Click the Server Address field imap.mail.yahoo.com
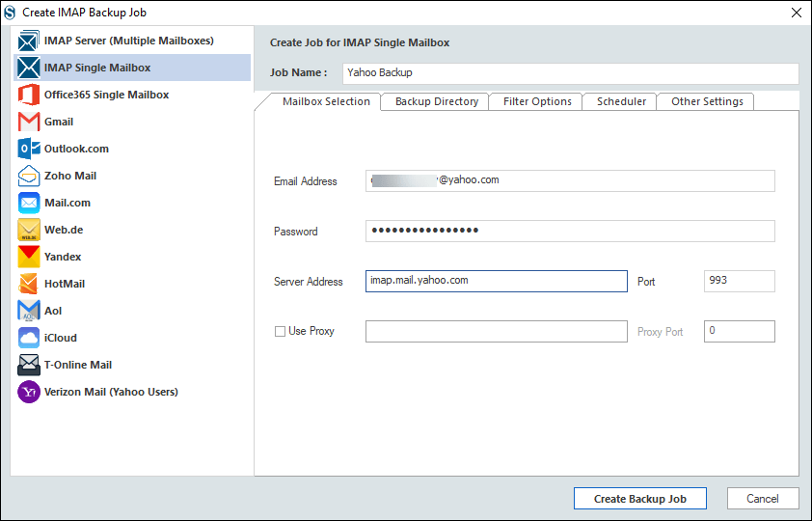The image size is (812, 521). pos(496,281)
